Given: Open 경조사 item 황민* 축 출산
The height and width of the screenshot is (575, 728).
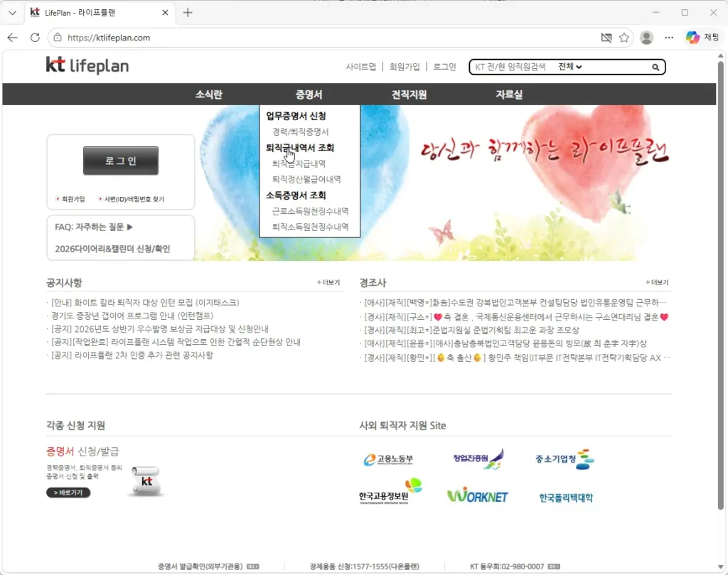Looking at the screenshot, I should (517, 358).
